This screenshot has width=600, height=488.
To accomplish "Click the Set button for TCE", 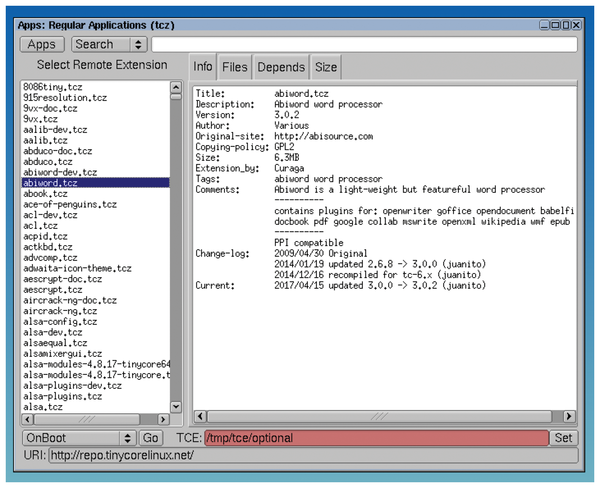I will pos(563,438).
